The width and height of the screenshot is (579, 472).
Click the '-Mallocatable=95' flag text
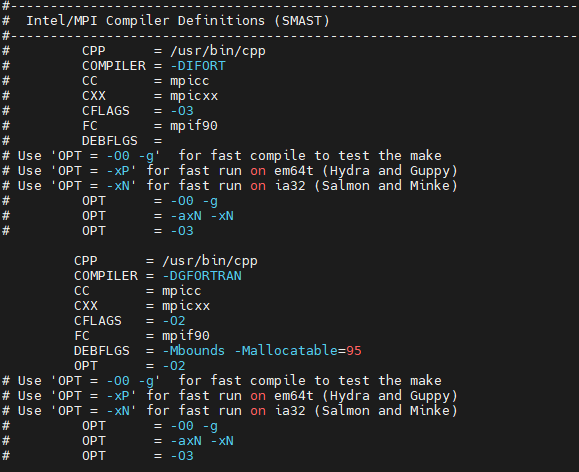298,350
